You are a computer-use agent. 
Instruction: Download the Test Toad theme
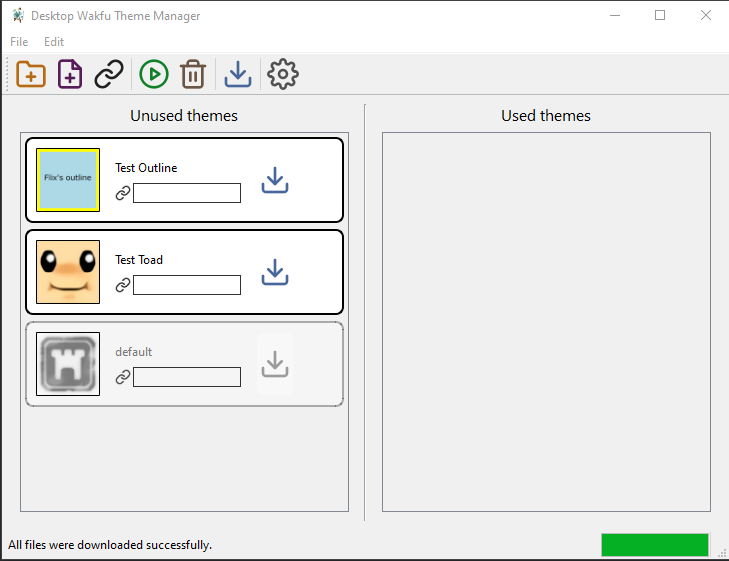click(275, 273)
